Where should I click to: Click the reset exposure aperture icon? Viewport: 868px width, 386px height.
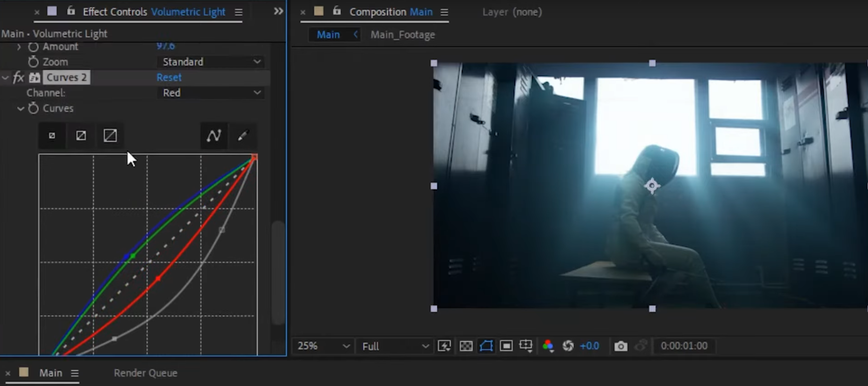click(568, 346)
